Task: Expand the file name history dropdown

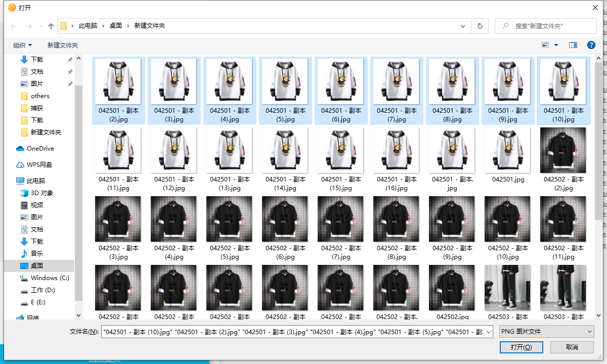Action: pyautogui.click(x=489, y=332)
